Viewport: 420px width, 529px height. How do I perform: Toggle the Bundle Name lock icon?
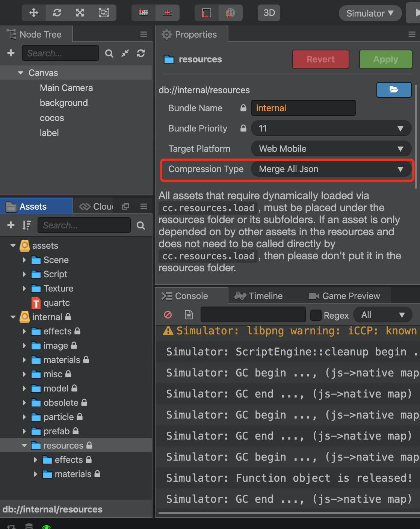pos(243,108)
